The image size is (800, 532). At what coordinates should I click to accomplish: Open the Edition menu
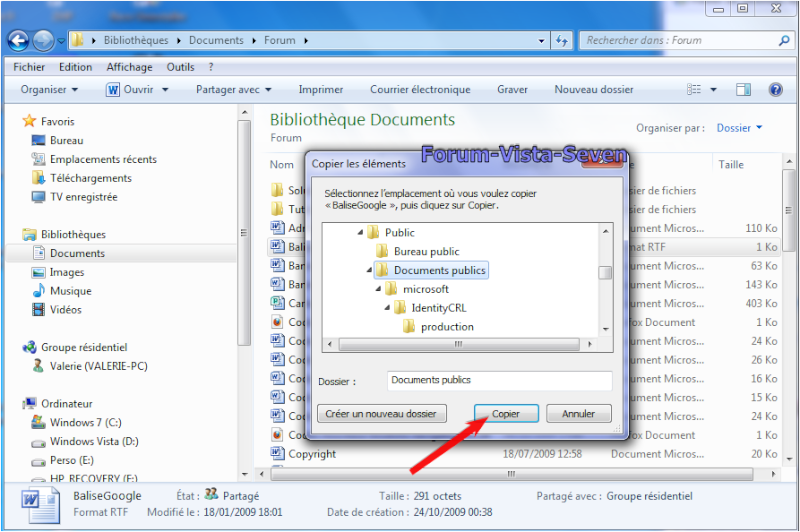point(76,67)
